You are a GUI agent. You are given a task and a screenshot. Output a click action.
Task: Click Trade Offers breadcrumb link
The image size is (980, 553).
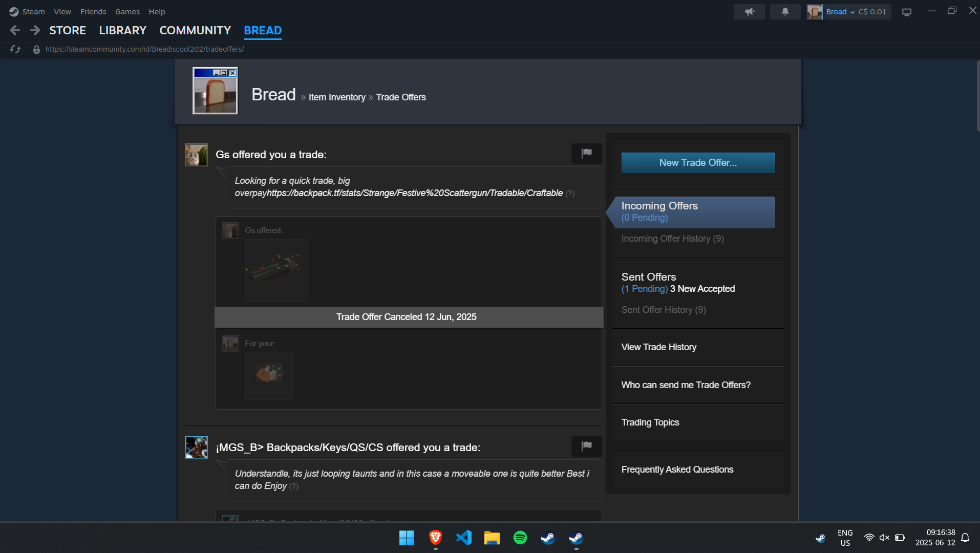point(400,97)
